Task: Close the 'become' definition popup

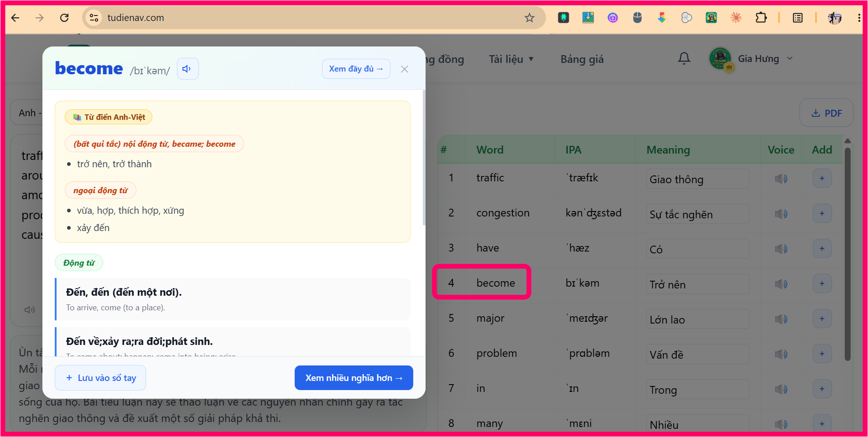Action: click(x=404, y=69)
